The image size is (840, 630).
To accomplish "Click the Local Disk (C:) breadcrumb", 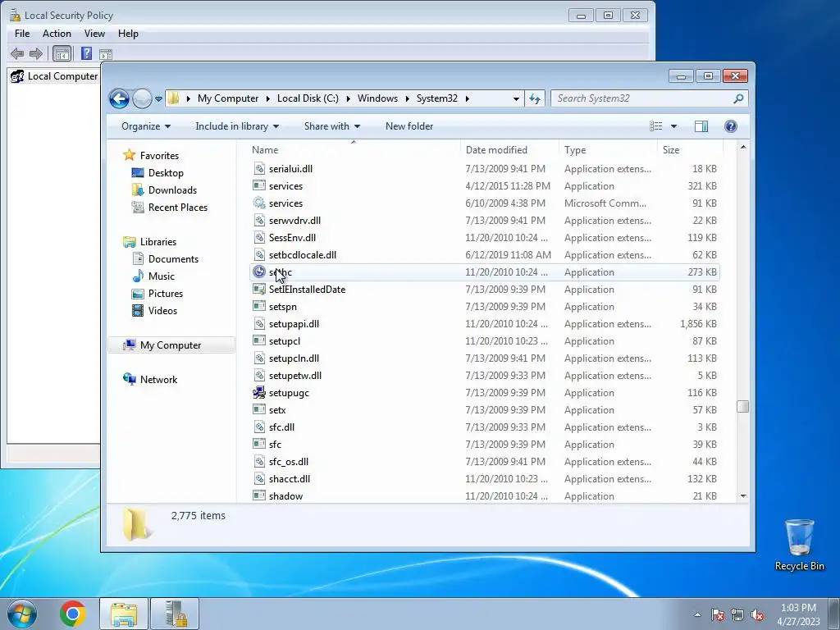I will tap(308, 98).
